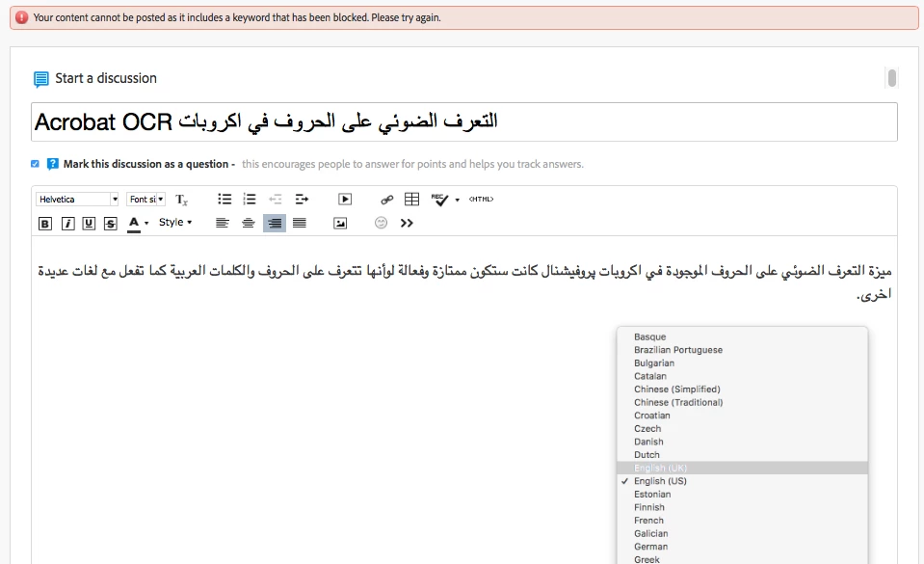The image size is (924, 564).
Task: Clear text formatting with Tx icon
Action: click(x=181, y=200)
